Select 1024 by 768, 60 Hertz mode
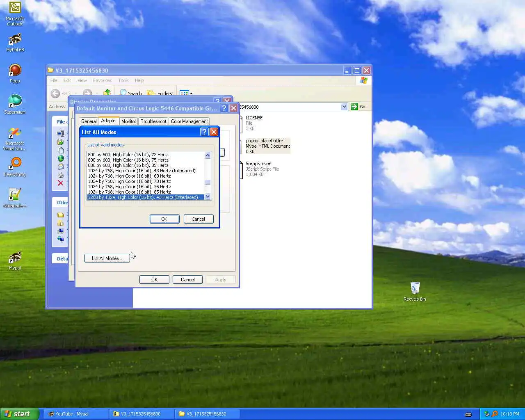The width and height of the screenshot is (525, 420). click(x=146, y=176)
